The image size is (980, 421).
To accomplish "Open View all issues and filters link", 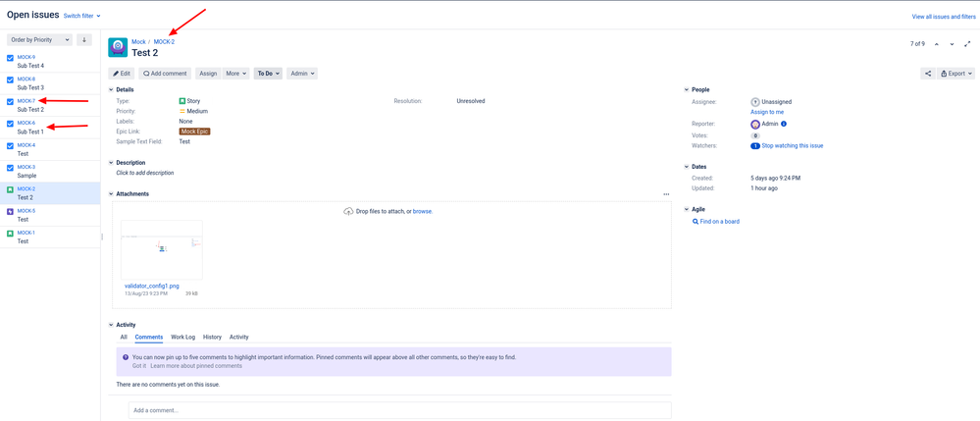I will 944,17.
